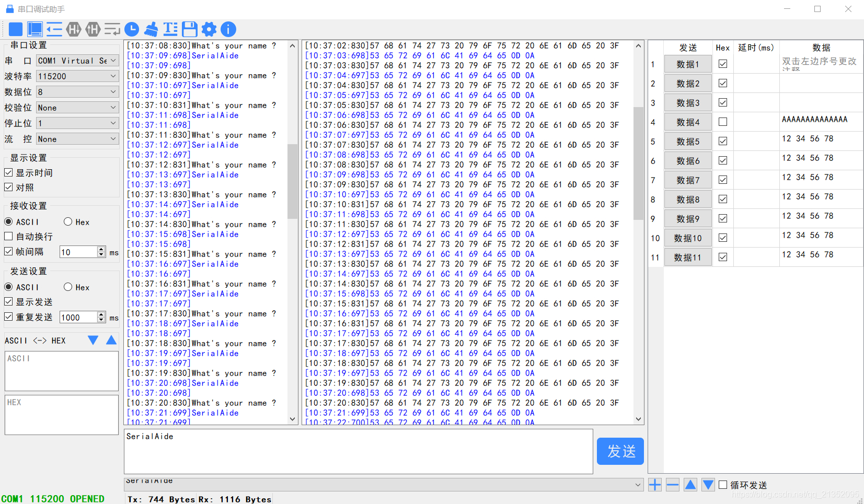Click the hex log scroll-down arrow
The width and height of the screenshot is (864, 504).
tap(638, 419)
